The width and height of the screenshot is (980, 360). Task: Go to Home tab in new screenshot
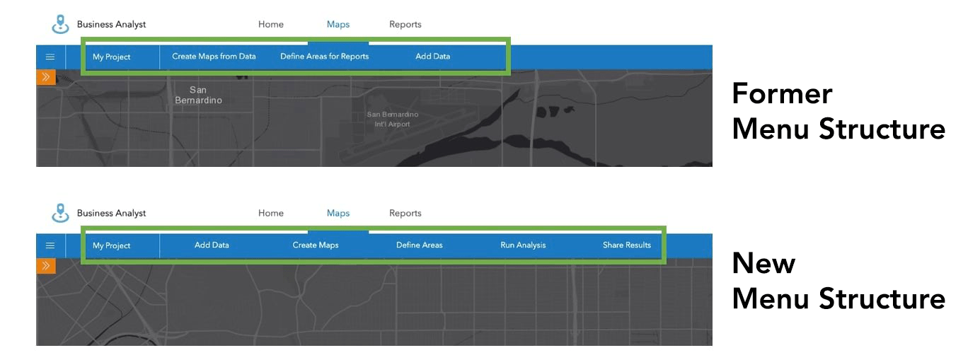pyautogui.click(x=271, y=213)
